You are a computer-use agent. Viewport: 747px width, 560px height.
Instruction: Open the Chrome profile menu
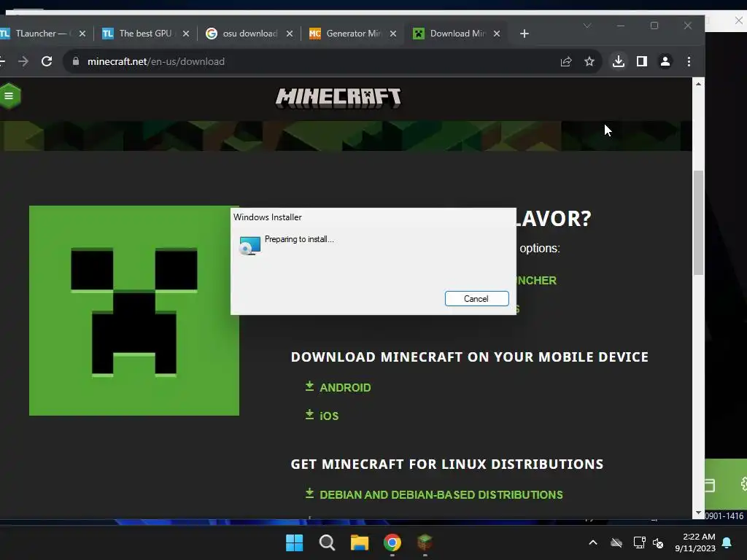(665, 61)
